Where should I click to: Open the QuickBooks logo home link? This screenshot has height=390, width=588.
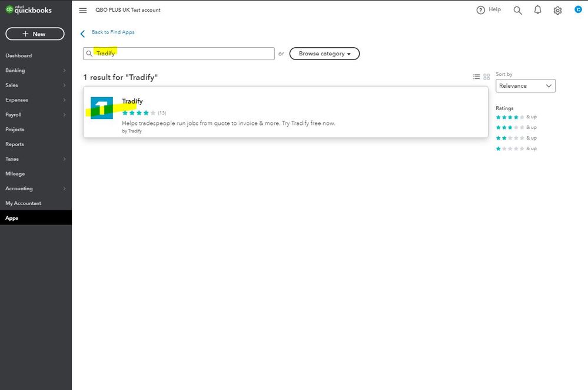(28, 10)
